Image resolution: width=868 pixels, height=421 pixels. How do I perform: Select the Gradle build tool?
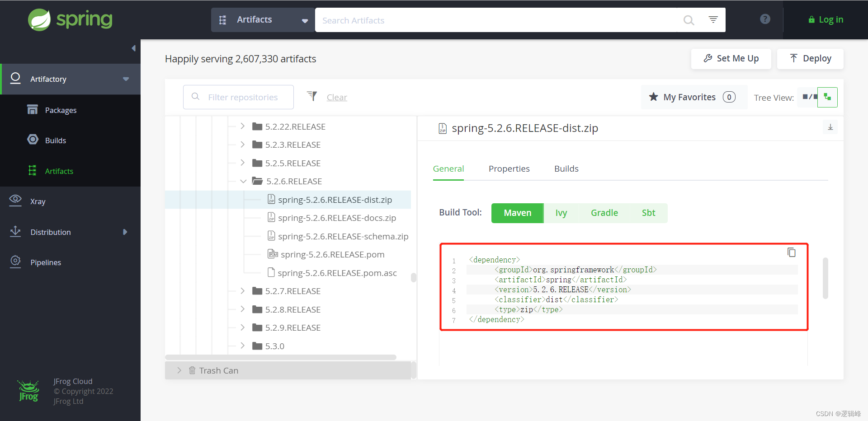(604, 213)
